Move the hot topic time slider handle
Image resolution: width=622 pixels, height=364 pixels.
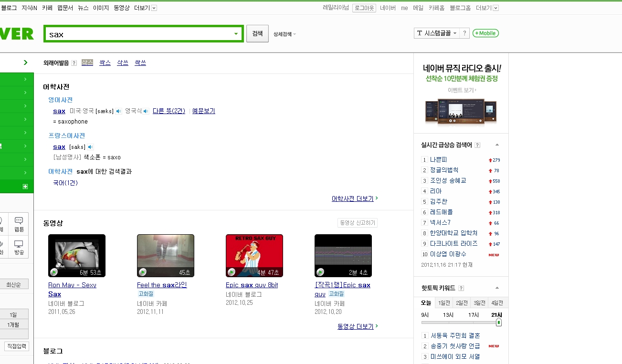tap(498, 322)
